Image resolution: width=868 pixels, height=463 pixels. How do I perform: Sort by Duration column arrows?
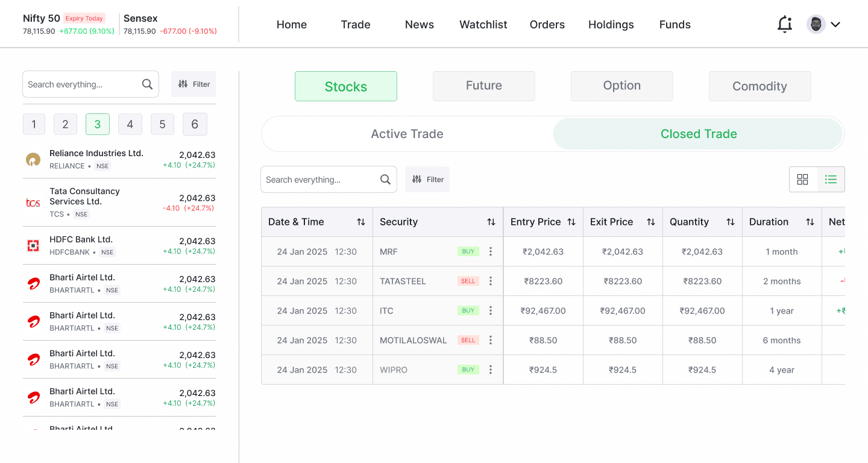[x=810, y=222]
